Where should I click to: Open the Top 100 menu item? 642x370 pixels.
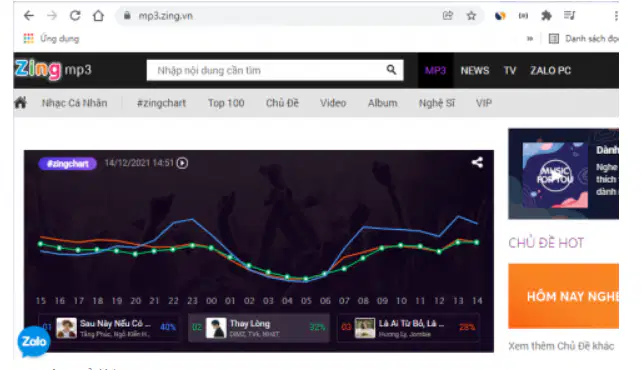[226, 103]
